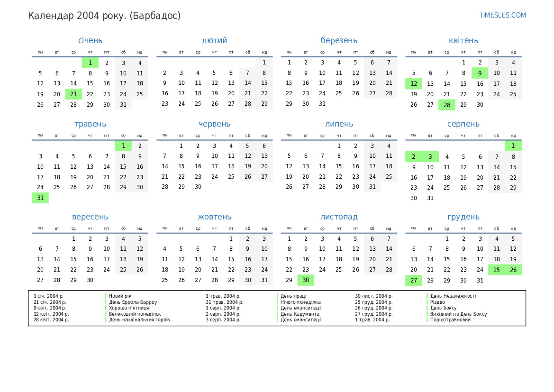This screenshot has width=554, height=392.
Task: Click legend date '27 груд. 2004 р.'
Action: [374, 314]
